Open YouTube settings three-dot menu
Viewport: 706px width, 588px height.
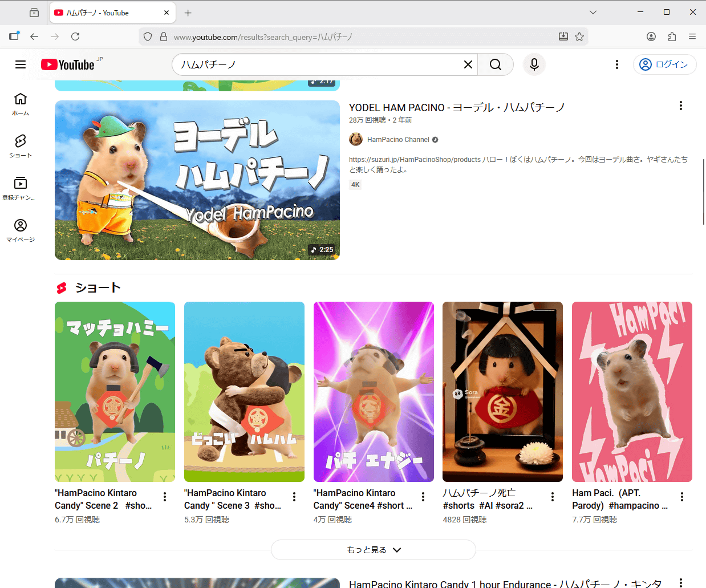point(616,64)
